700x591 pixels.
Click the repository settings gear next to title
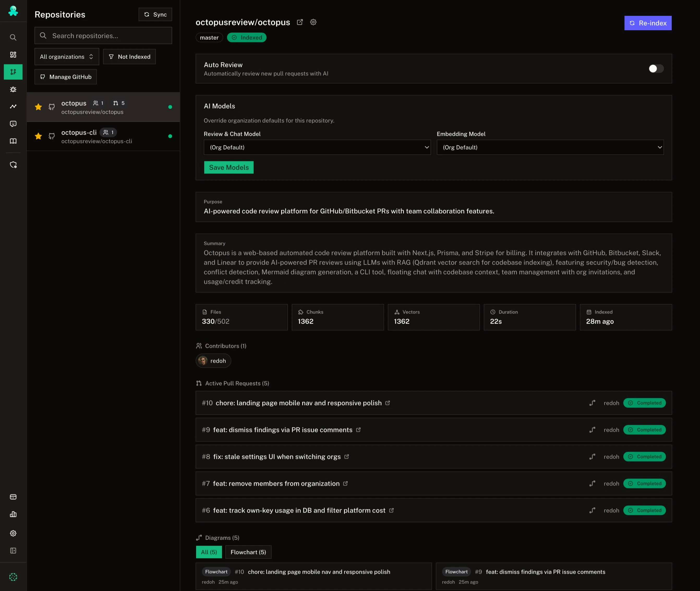coord(313,22)
